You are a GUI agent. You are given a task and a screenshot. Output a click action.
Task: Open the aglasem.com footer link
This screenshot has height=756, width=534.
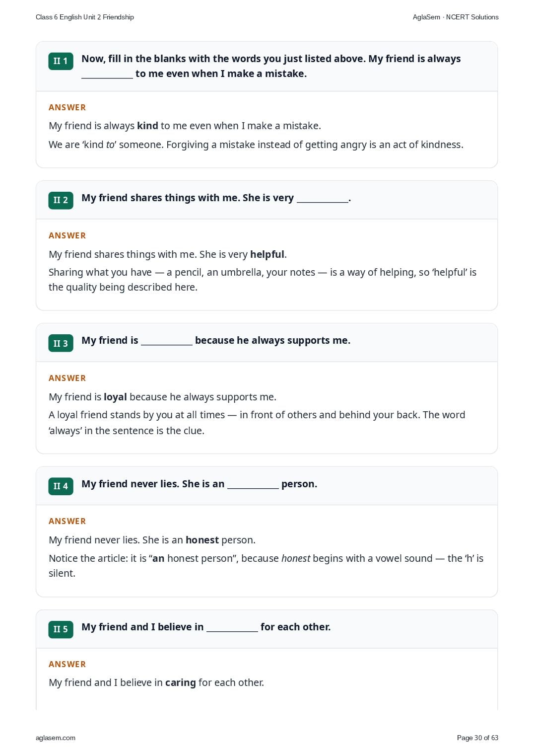(56, 738)
